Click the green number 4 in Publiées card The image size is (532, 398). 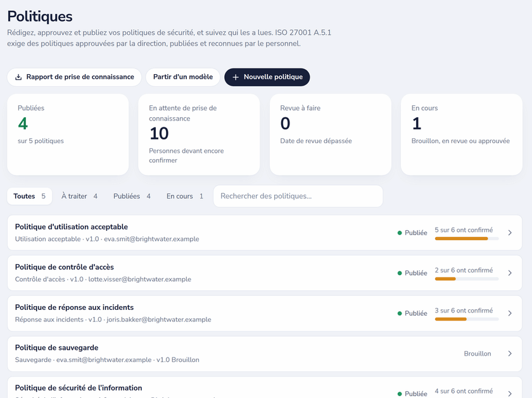pos(23,124)
